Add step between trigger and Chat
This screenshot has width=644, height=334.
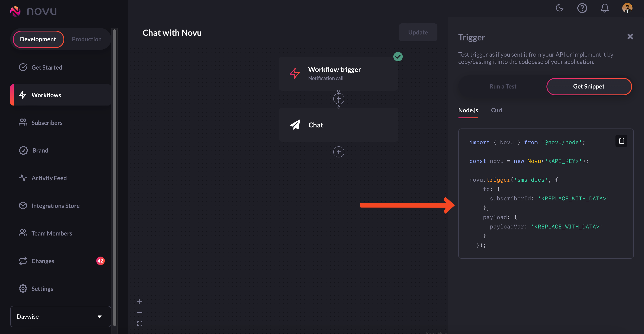coord(338,99)
